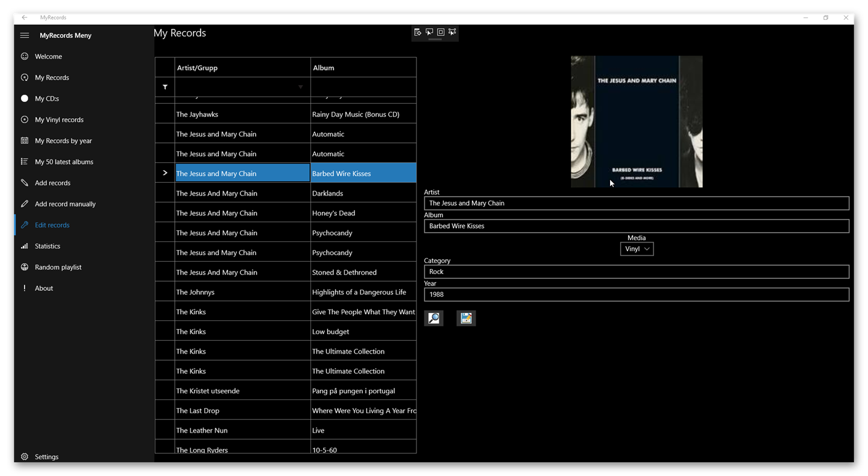Select the Darklands album row

click(286, 193)
